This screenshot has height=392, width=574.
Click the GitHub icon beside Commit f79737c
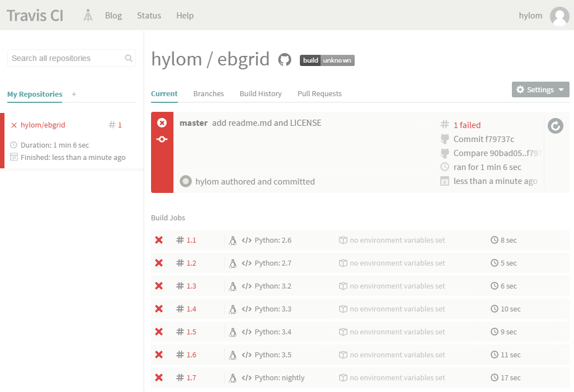pyautogui.click(x=445, y=139)
